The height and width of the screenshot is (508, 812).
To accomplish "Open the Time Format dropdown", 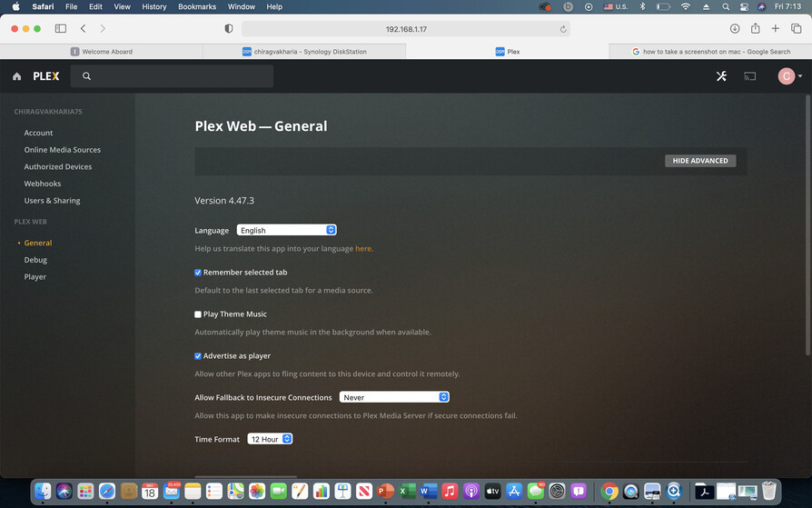I will click(x=270, y=439).
